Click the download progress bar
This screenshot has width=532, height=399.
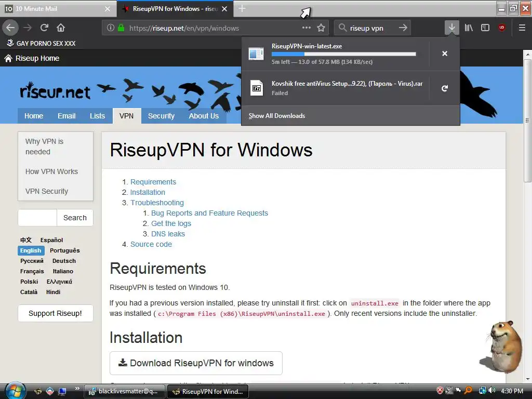tap(344, 54)
